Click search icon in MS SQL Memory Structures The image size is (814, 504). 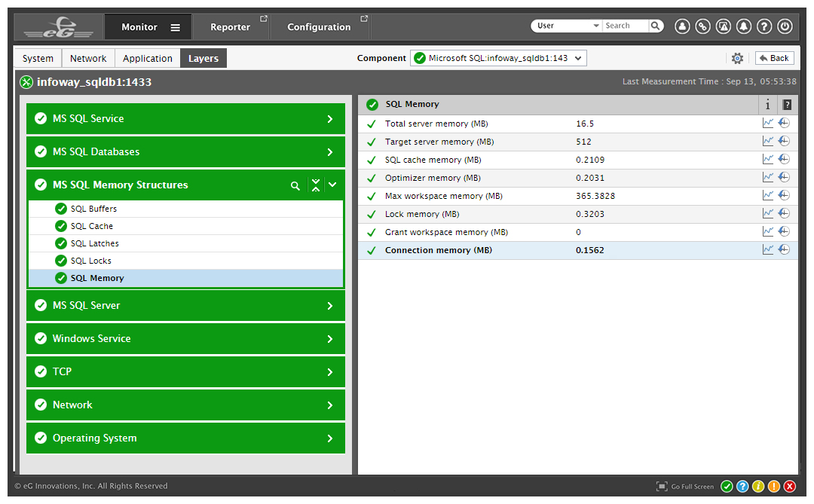click(295, 185)
